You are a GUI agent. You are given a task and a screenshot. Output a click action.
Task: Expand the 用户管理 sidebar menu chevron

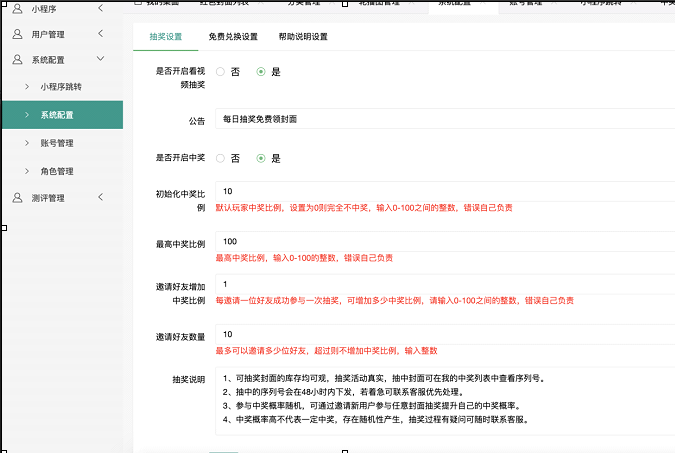tap(100, 34)
